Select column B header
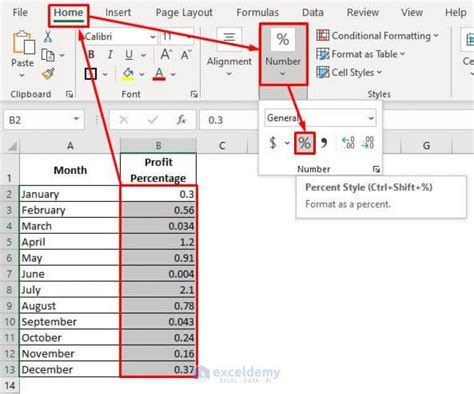The width and height of the screenshot is (474, 394). click(x=158, y=146)
